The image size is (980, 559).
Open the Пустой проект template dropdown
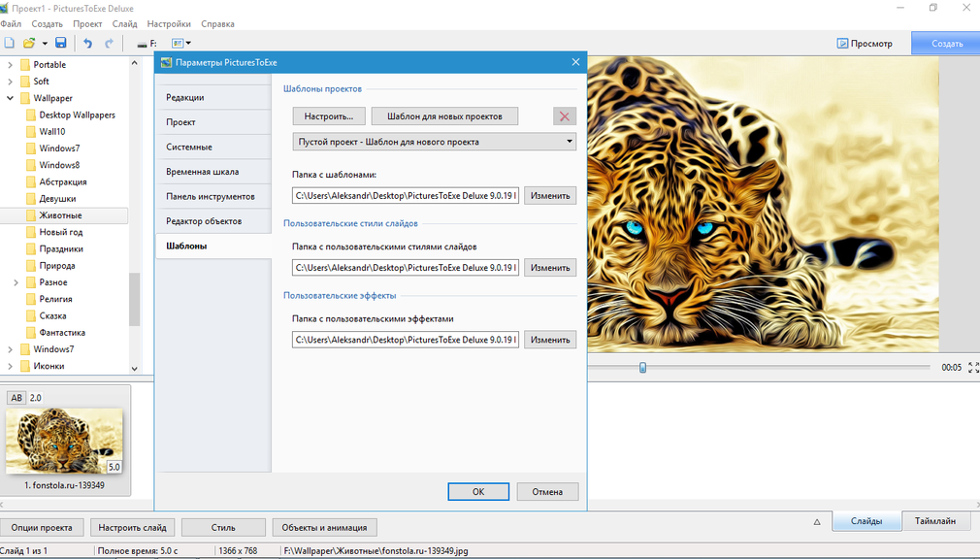click(x=434, y=142)
